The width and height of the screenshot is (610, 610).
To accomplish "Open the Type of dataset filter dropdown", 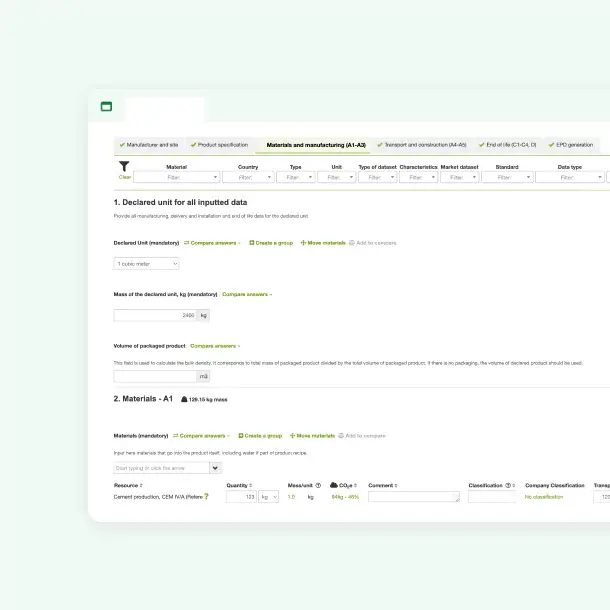I will (377, 177).
